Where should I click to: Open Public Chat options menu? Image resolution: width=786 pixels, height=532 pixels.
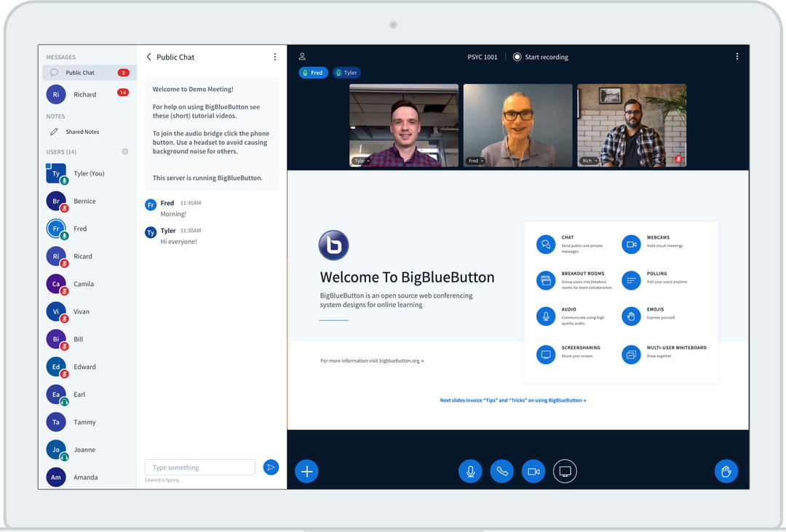(274, 57)
